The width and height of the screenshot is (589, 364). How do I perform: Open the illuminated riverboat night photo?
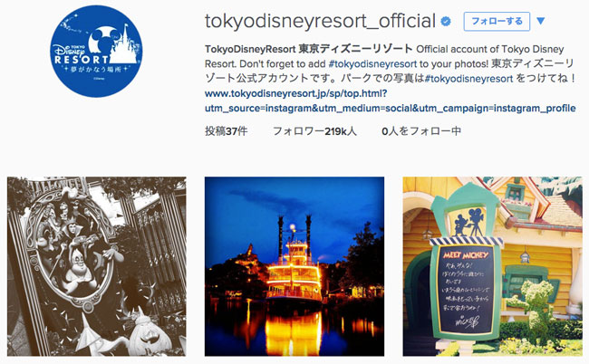click(x=294, y=266)
